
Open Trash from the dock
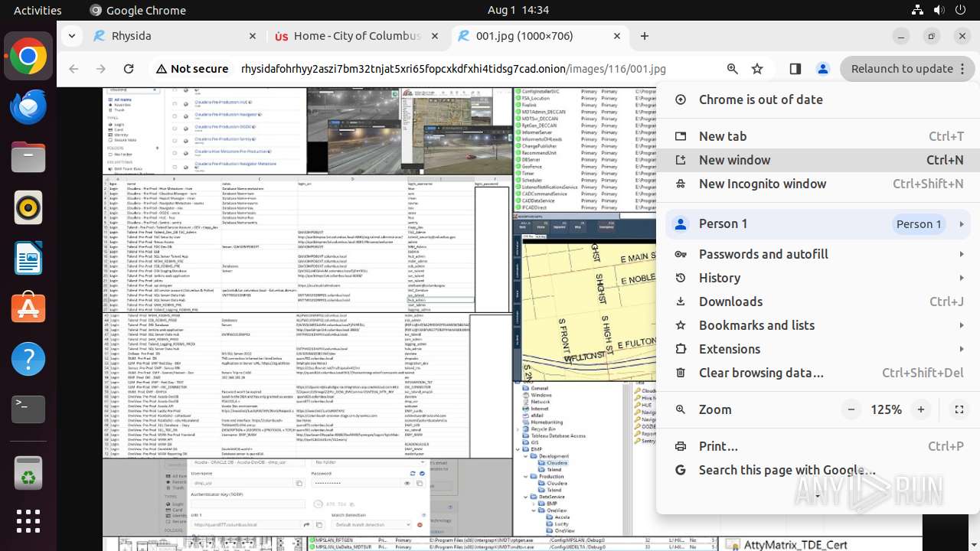coord(28,471)
